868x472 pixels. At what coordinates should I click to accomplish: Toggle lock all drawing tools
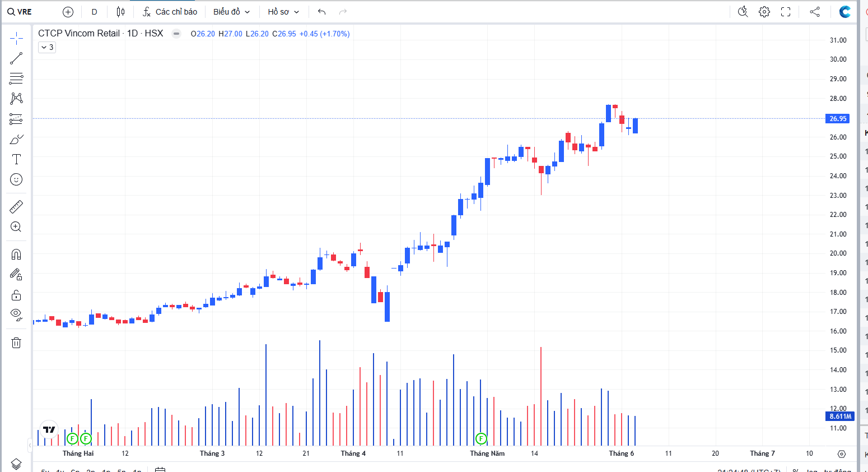(x=16, y=295)
